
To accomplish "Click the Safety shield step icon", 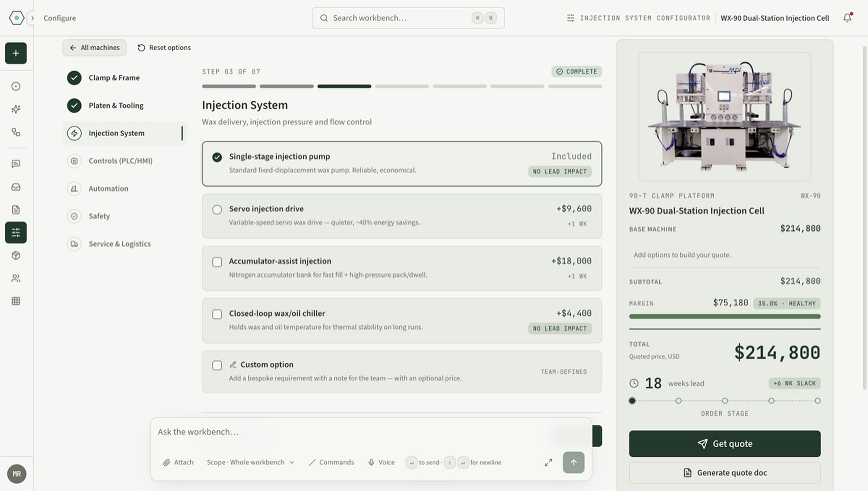I will (74, 216).
